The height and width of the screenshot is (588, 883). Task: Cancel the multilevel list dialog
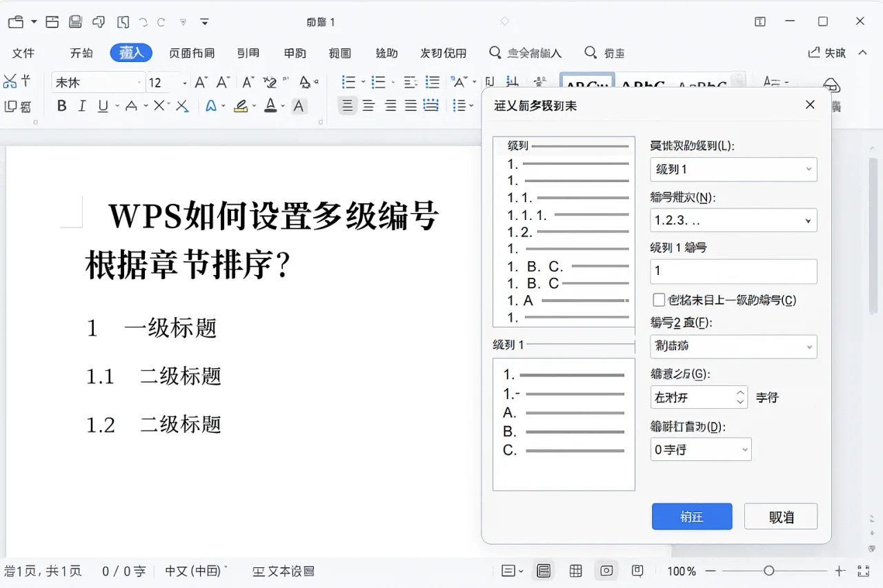pyautogui.click(x=780, y=516)
